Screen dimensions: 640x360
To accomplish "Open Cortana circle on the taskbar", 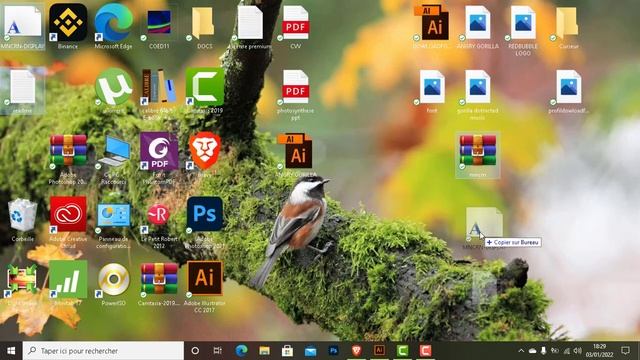I will (195, 351).
